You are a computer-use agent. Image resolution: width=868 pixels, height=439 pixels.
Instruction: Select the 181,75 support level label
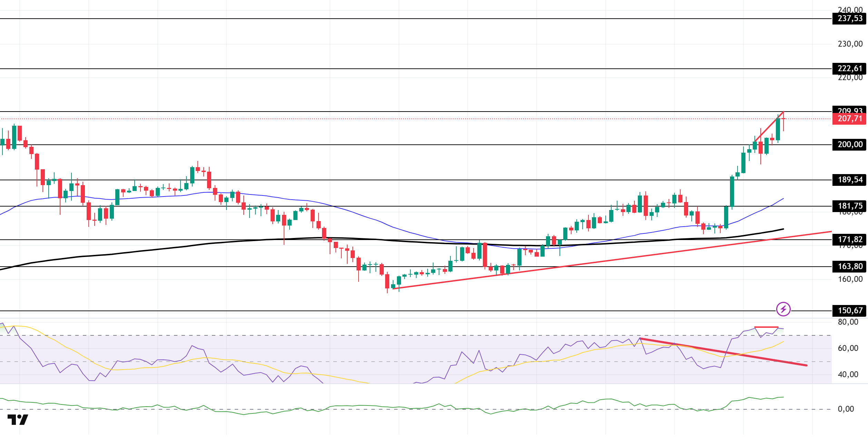pyautogui.click(x=849, y=206)
